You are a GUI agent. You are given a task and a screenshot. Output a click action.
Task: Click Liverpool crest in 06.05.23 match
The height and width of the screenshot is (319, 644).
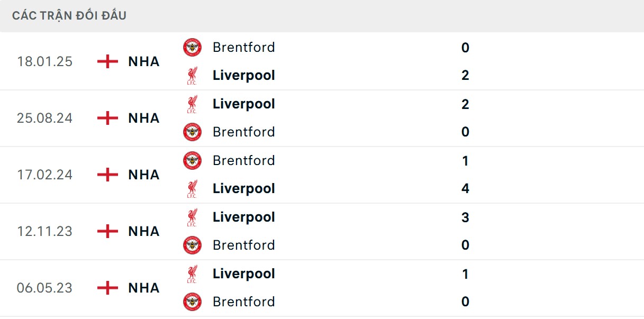tap(192, 274)
